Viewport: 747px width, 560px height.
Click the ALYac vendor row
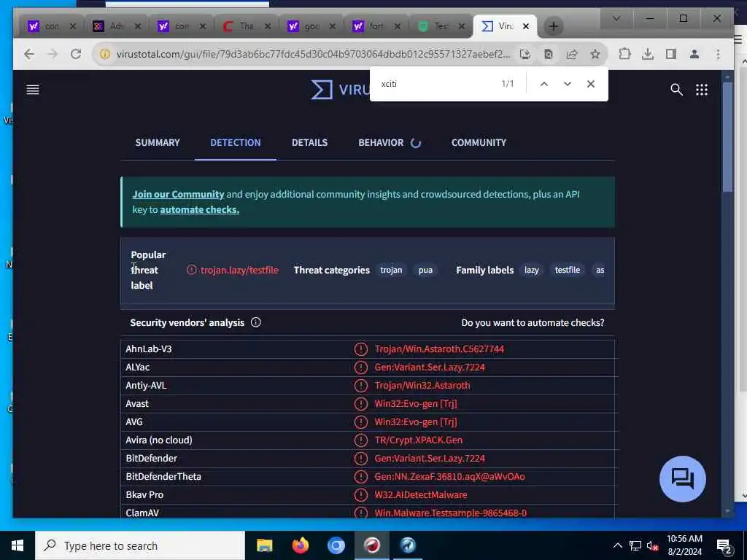tap(369, 367)
